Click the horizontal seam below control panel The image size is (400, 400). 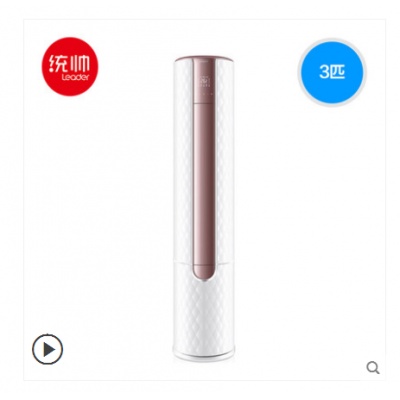pos(204,103)
